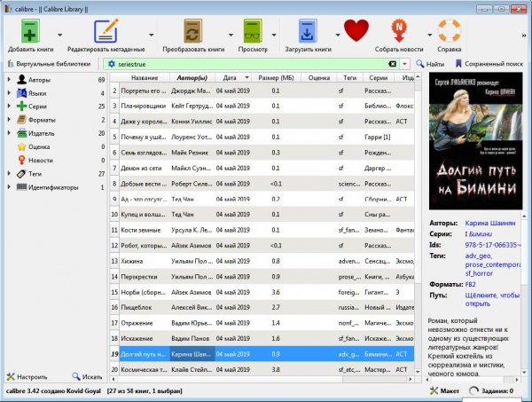Open Редактировать метаданные dropdown arrow
The image size is (532, 402).
[152, 35]
